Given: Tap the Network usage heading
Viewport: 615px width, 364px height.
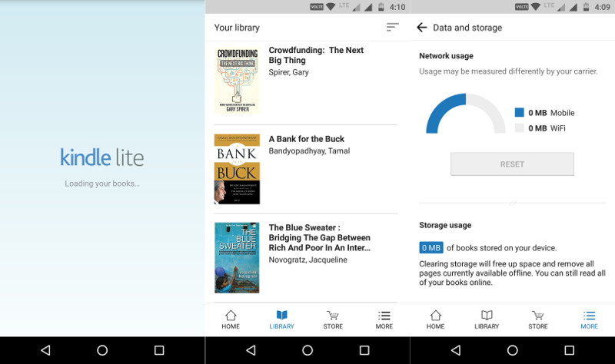Looking at the screenshot, I should coord(446,56).
